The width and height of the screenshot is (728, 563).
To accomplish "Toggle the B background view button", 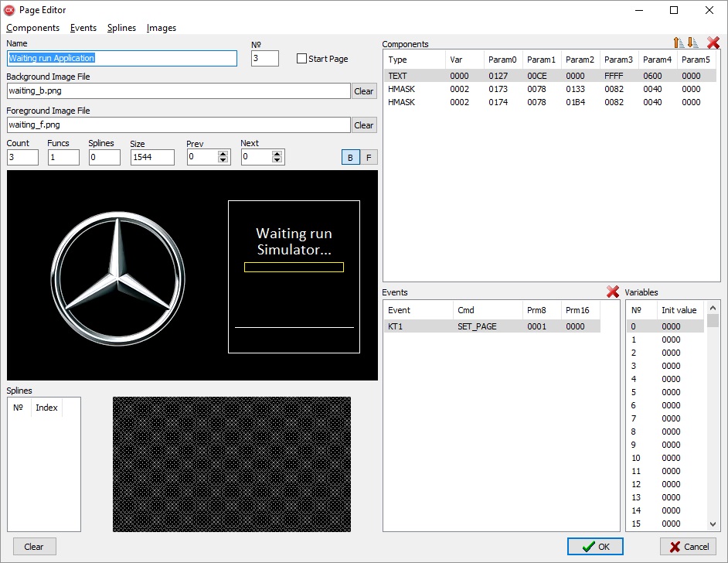I will (x=351, y=157).
